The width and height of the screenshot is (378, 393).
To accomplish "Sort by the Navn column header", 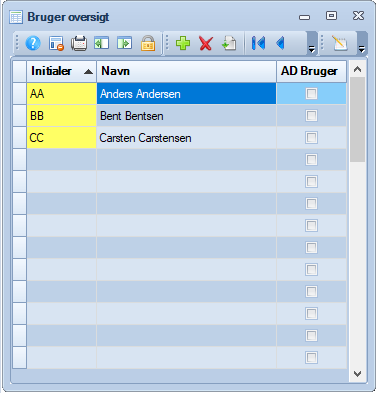I will click(x=186, y=71).
